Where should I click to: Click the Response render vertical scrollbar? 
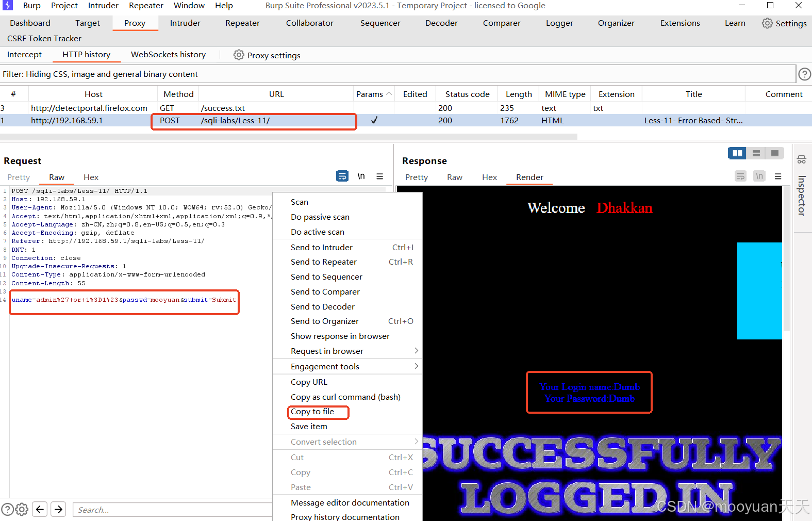point(786,258)
